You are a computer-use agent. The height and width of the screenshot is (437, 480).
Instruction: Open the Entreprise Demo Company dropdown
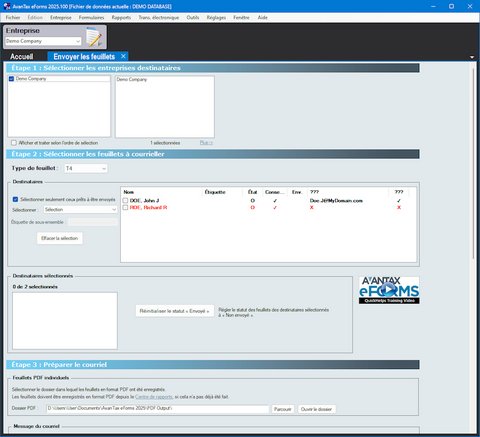tap(43, 41)
